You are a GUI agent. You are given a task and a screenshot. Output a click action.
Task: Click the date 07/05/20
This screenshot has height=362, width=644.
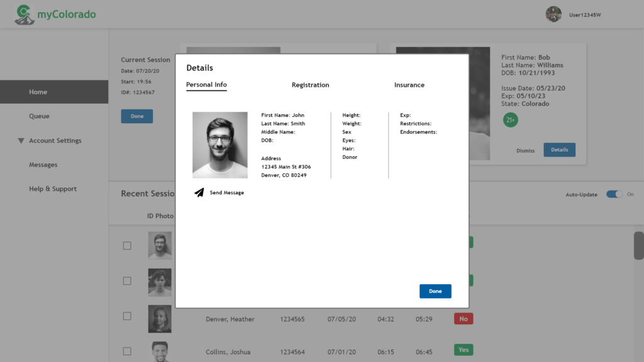[x=341, y=319]
